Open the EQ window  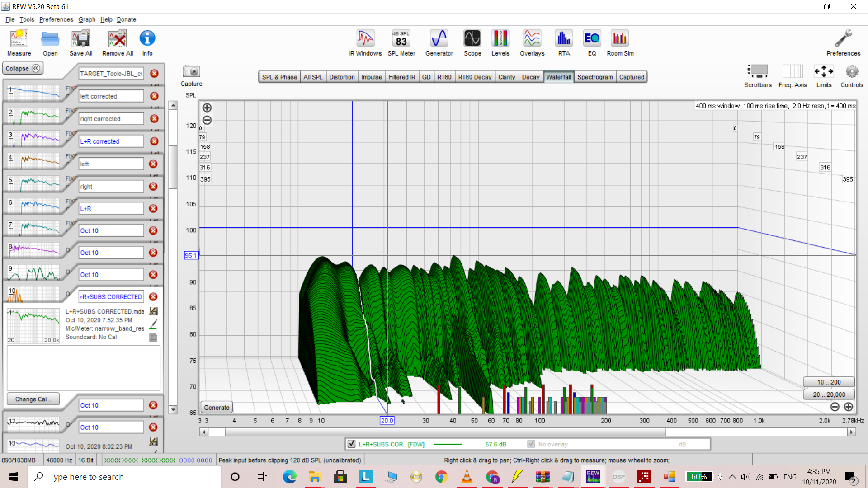592,43
